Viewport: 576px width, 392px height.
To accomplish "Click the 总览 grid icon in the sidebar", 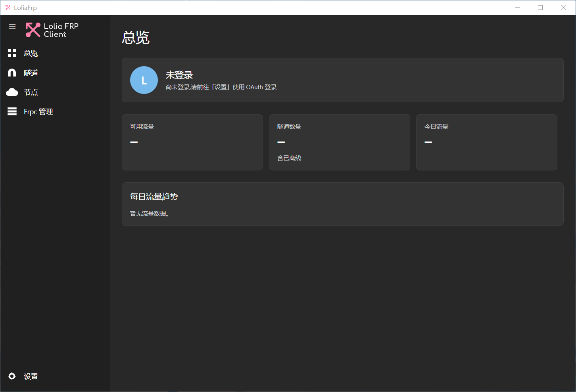I will coord(12,53).
